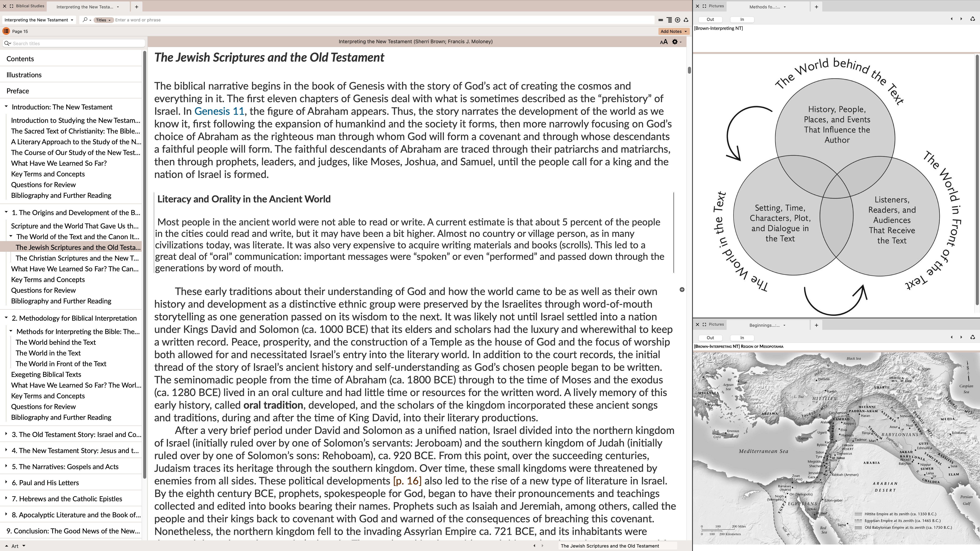Open the search mode magnifier menu
The image size is (980, 551).
pyautogui.click(x=87, y=20)
